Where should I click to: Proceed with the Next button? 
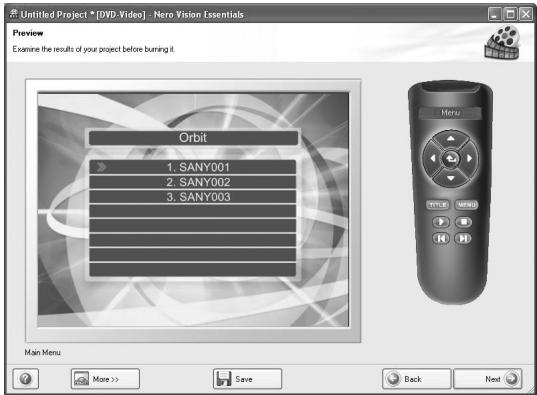point(488,379)
